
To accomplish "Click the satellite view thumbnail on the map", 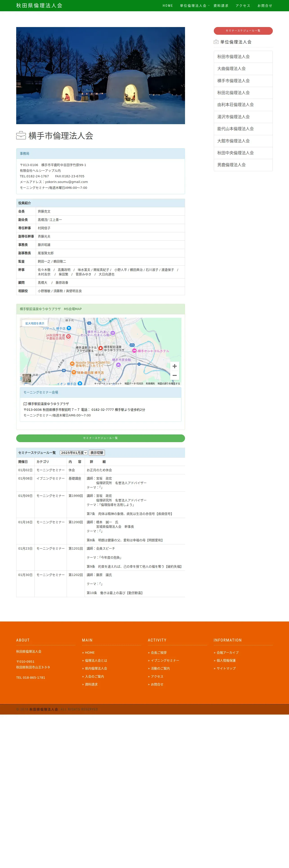I will pos(27,378).
